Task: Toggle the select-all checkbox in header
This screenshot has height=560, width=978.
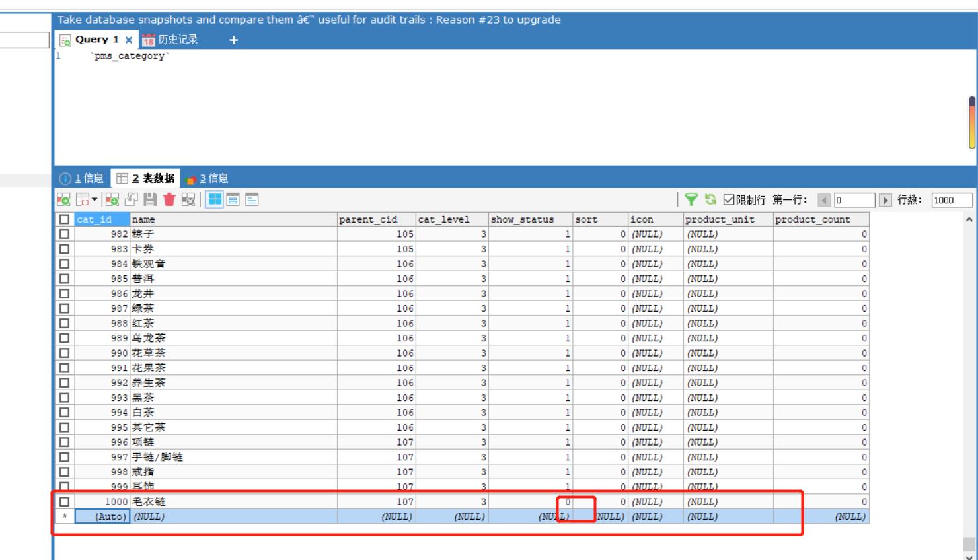Action: pyautogui.click(x=64, y=219)
